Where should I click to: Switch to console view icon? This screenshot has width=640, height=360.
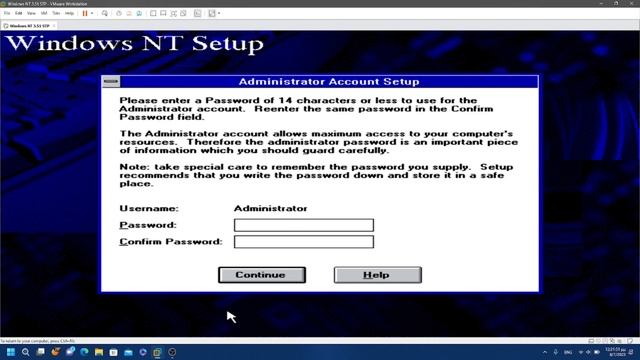(163, 13)
